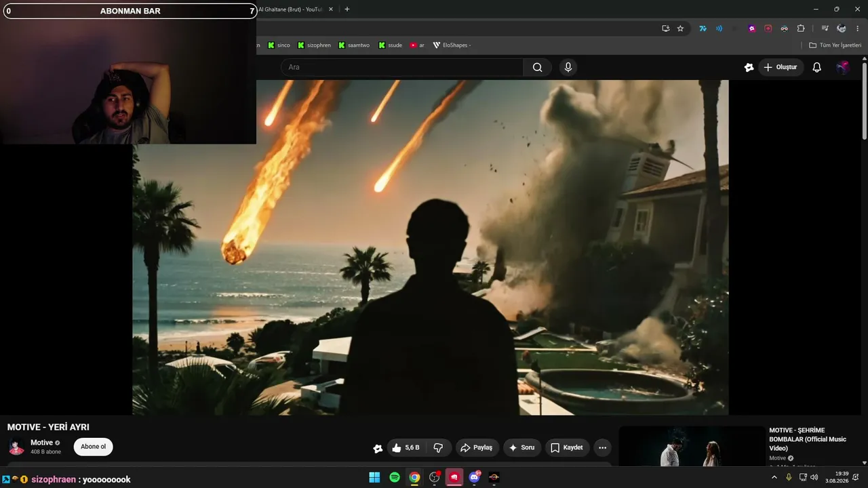The height and width of the screenshot is (488, 868).
Task: Click the YouTube search magnifier button
Action: point(537,67)
